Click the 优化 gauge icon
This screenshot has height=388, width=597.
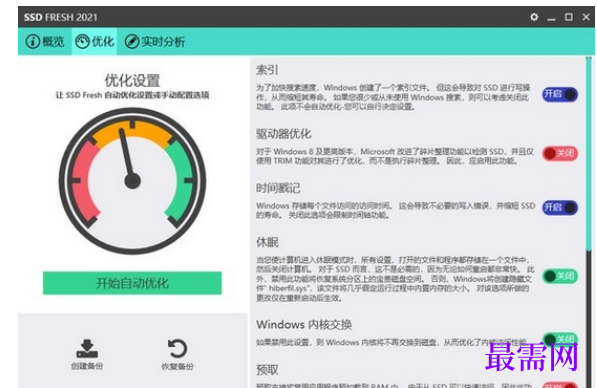click(x=82, y=42)
